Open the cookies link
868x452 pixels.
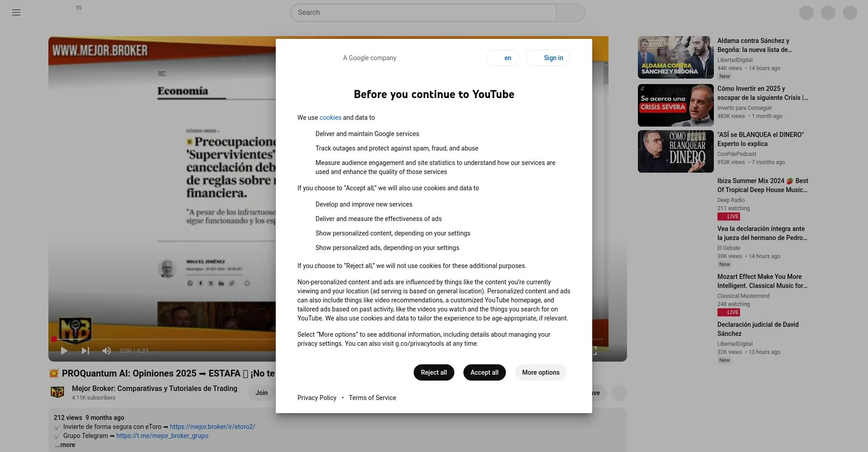click(x=330, y=118)
